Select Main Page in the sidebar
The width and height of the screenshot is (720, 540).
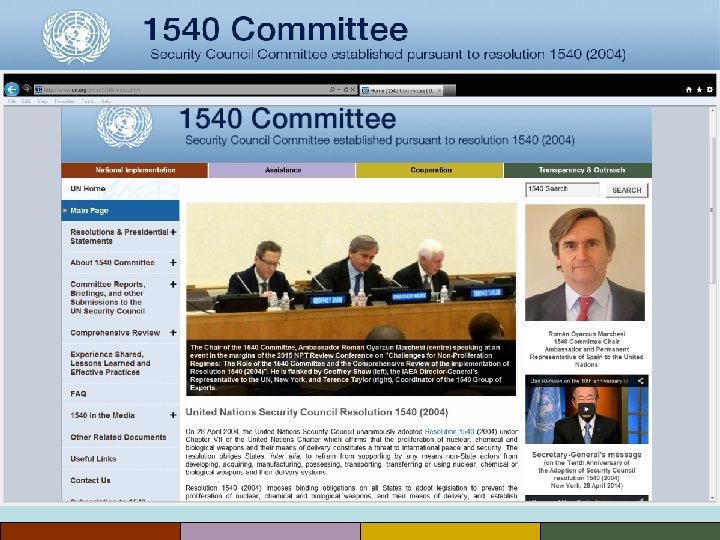click(x=120, y=211)
